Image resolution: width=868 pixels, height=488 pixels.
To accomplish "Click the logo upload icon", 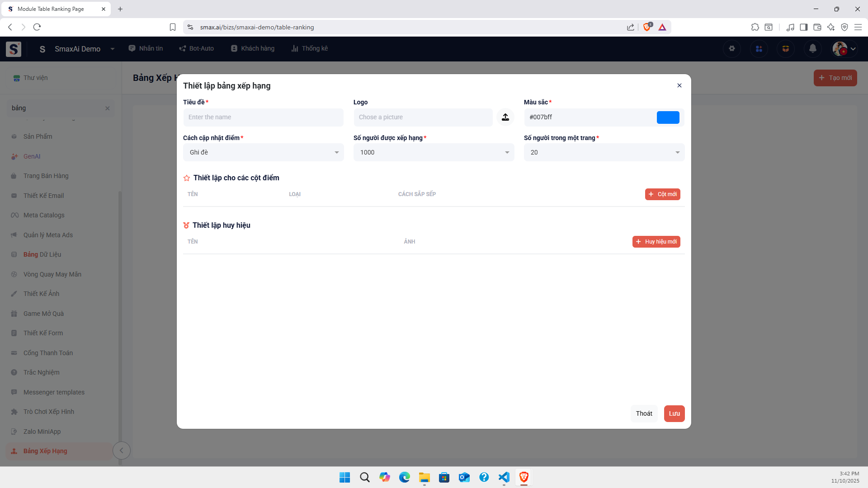I will pyautogui.click(x=505, y=117).
